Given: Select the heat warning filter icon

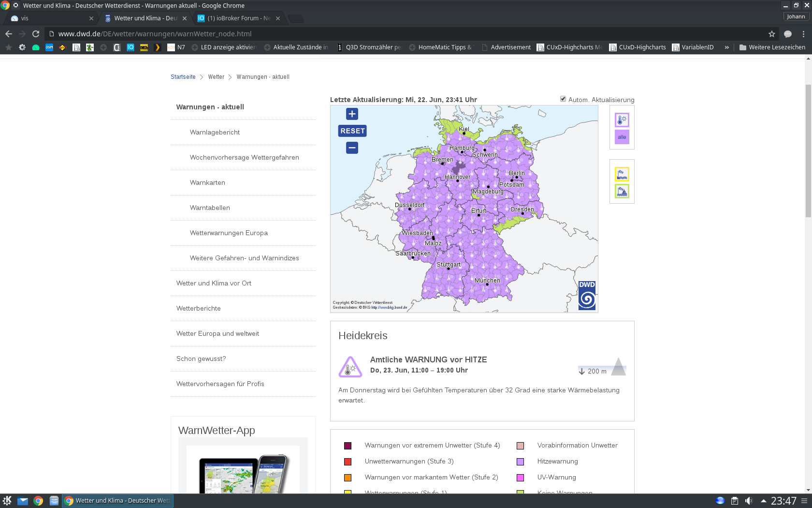Looking at the screenshot, I should pyautogui.click(x=622, y=120).
